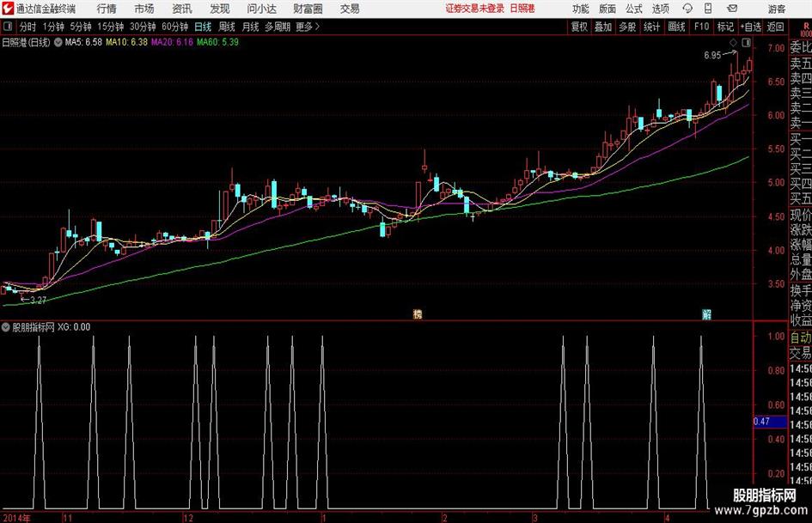Open the 选项 menu
The height and width of the screenshot is (523, 812).
coord(660,9)
